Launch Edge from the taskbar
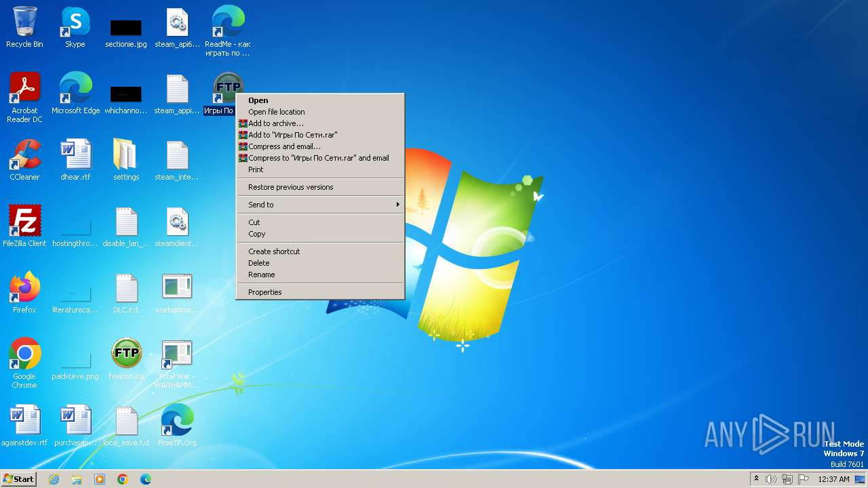The image size is (868, 488). coord(146,479)
